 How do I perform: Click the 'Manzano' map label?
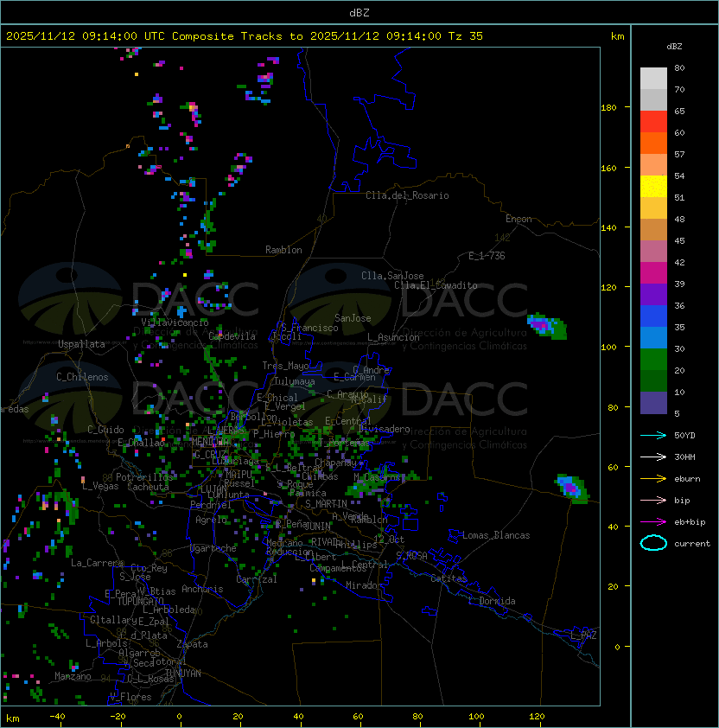[x=73, y=676]
